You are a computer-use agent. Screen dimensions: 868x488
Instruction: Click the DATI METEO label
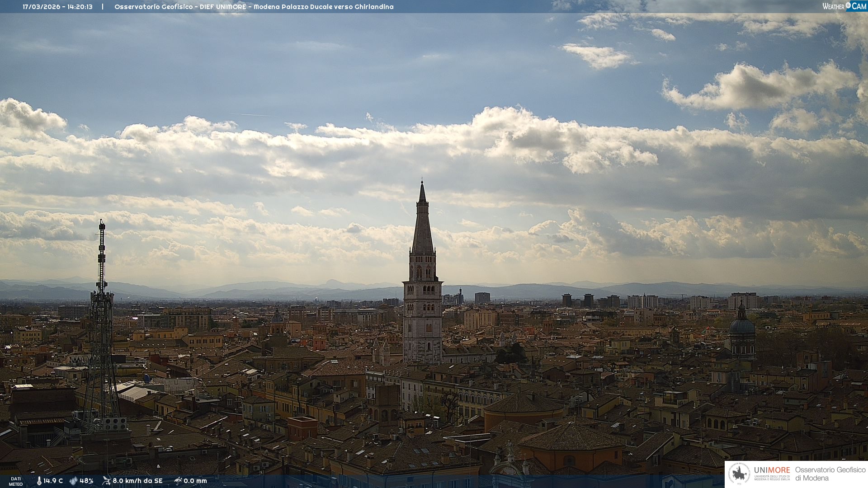tap(16, 481)
